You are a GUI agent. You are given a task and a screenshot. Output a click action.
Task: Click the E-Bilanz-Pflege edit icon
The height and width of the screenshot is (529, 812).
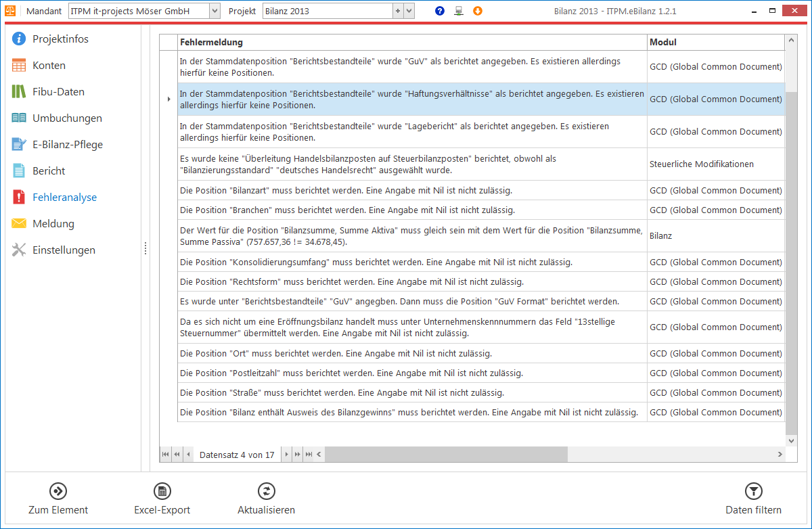tap(19, 144)
